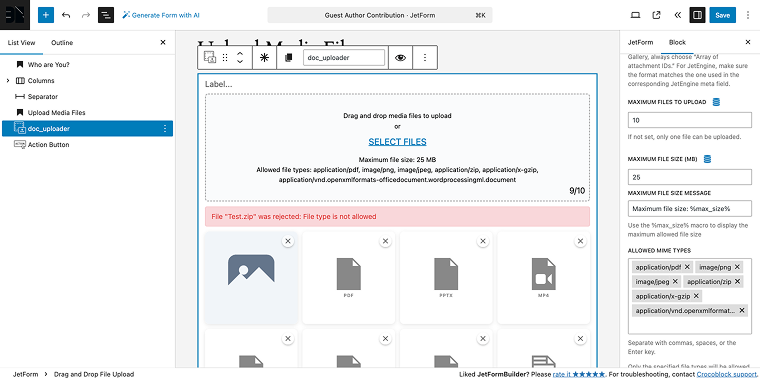Switch to the JetForm settings tab
Viewport: 760px width, 380px height.
[640, 43]
